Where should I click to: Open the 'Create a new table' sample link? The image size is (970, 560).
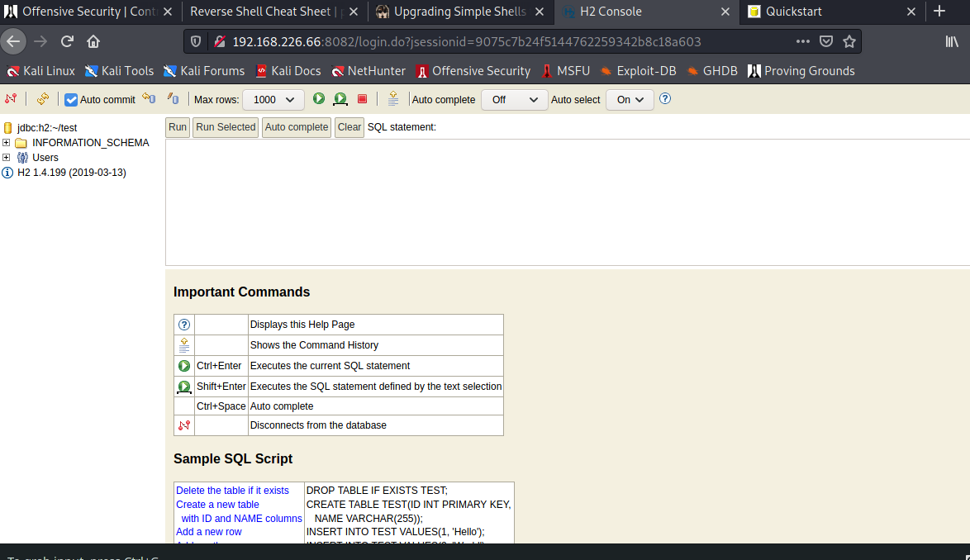tap(217, 504)
